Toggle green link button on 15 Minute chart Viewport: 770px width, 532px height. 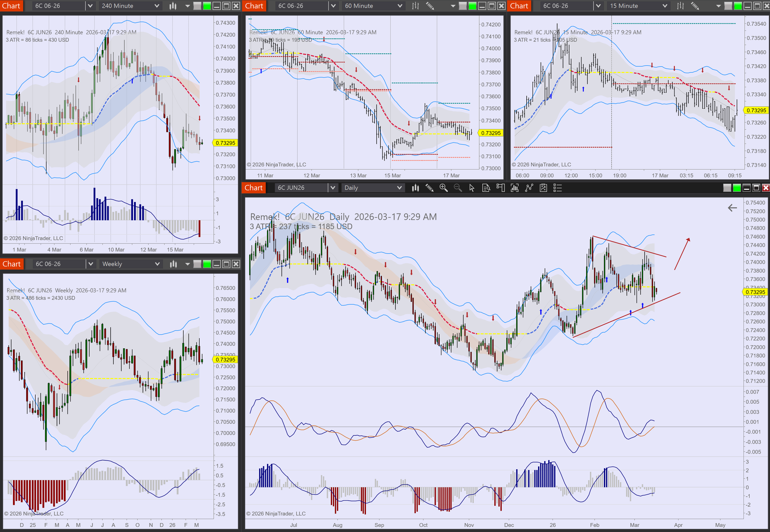738,6
